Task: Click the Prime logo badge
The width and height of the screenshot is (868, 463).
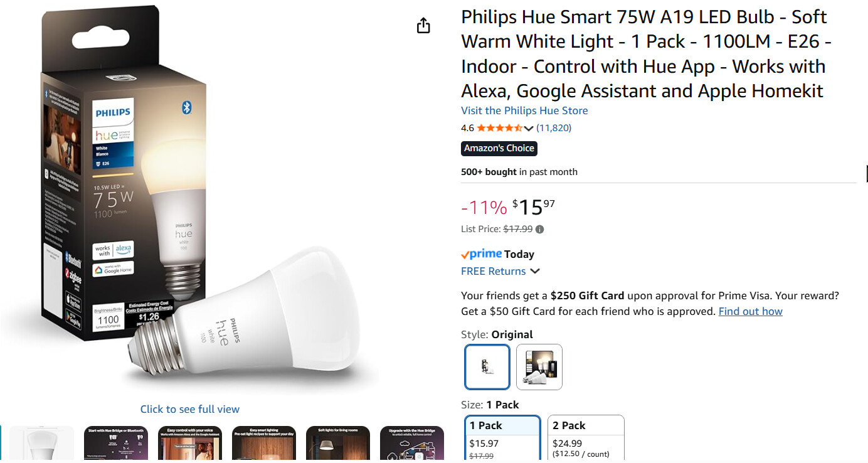Action: [482, 254]
